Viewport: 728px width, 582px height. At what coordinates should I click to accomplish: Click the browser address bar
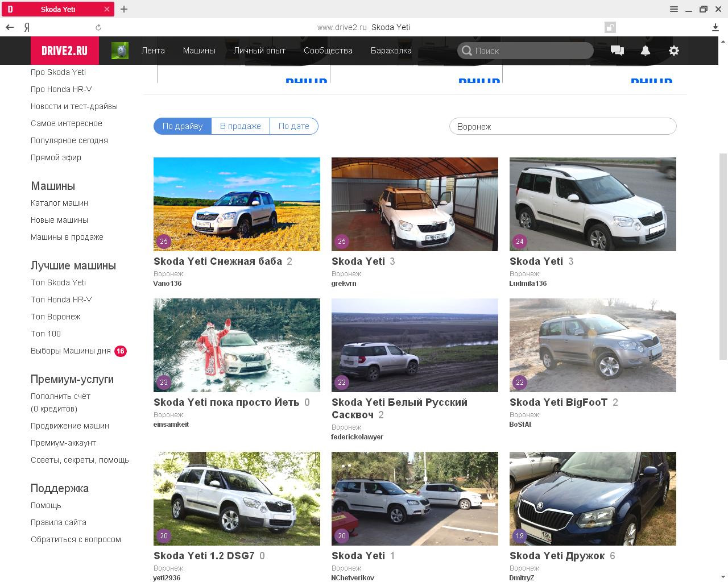point(364,27)
